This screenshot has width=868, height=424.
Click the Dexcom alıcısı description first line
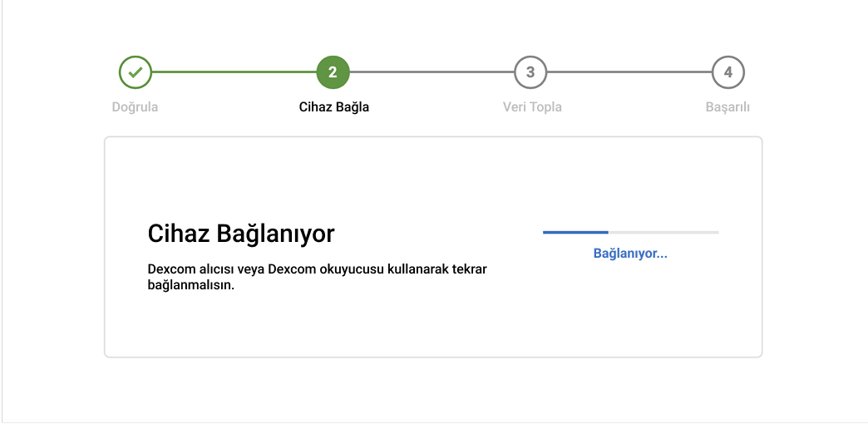pyautogui.click(x=317, y=270)
